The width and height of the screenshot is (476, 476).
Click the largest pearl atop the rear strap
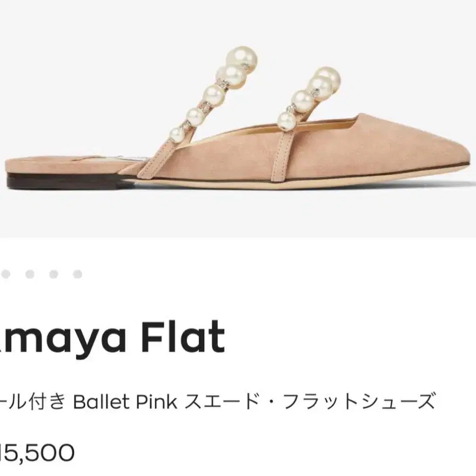pos(242,59)
